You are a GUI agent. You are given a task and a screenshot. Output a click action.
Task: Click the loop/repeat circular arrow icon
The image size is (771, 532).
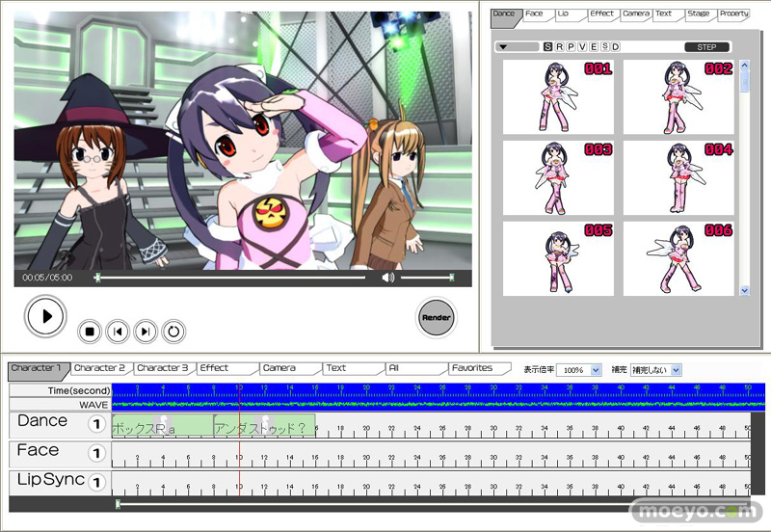click(173, 332)
